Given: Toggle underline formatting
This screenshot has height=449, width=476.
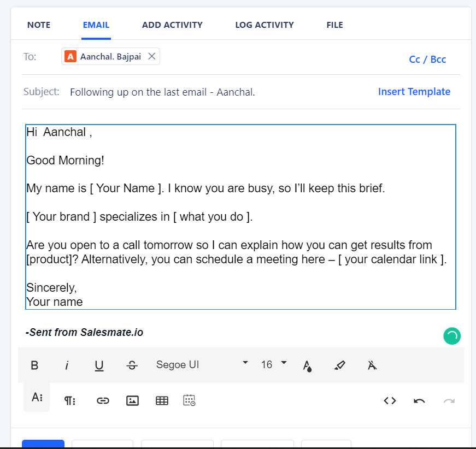Looking at the screenshot, I should (x=99, y=365).
